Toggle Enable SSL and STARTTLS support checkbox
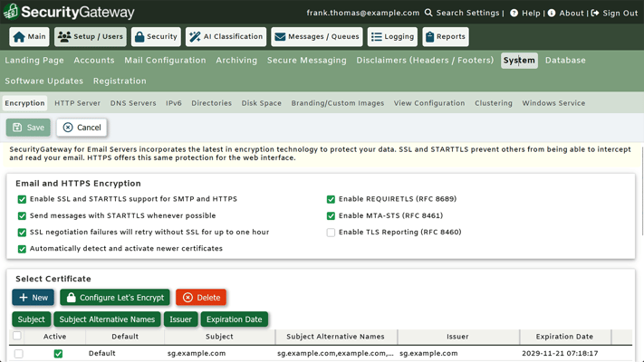 pyautogui.click(x=22, y=199)
